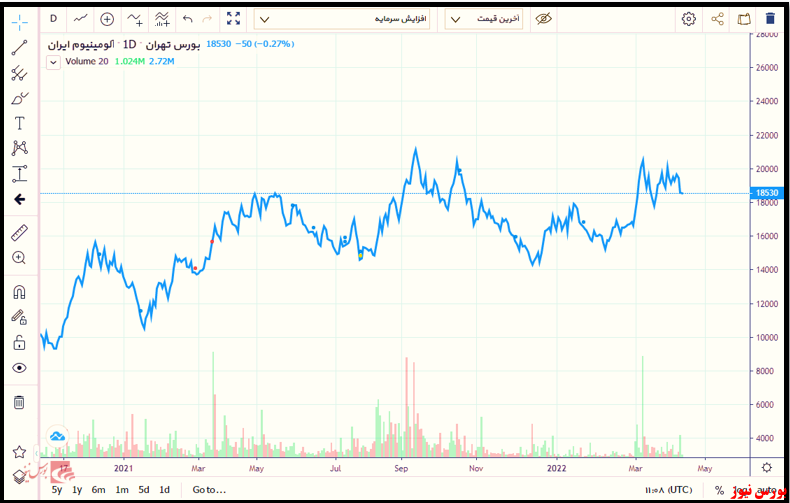Select the crosshair cursor tool
This screenshot has height=503, width=790.
20,22
